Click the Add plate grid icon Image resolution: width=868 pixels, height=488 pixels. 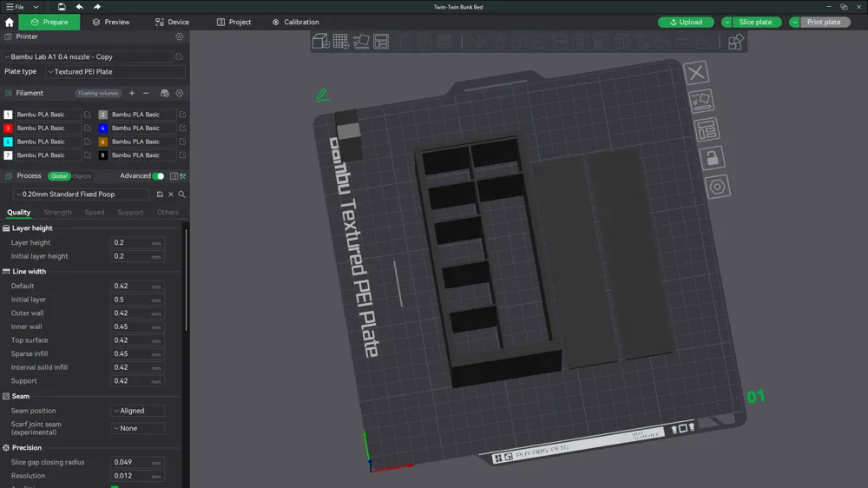click(x=341, y=42)
